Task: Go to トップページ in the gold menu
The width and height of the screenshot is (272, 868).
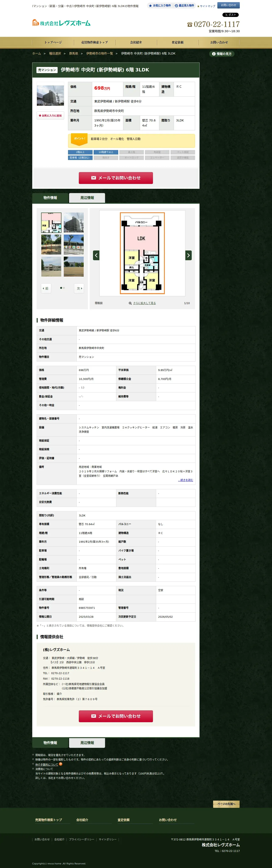Action: [53, 42]
